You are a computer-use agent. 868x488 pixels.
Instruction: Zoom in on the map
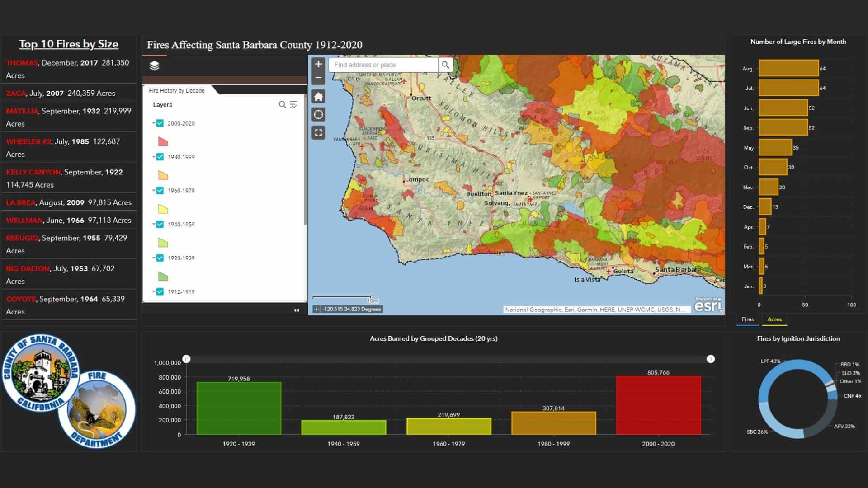(x=318, y=64)
